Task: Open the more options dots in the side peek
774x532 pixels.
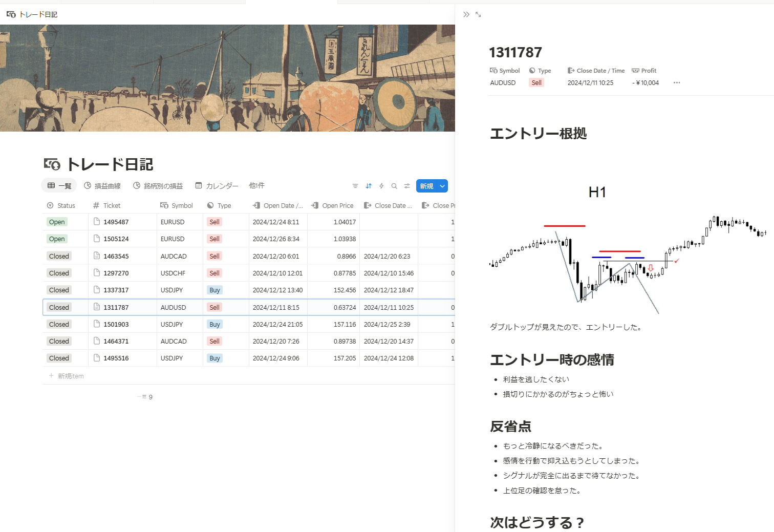Action: coord(677,82)
